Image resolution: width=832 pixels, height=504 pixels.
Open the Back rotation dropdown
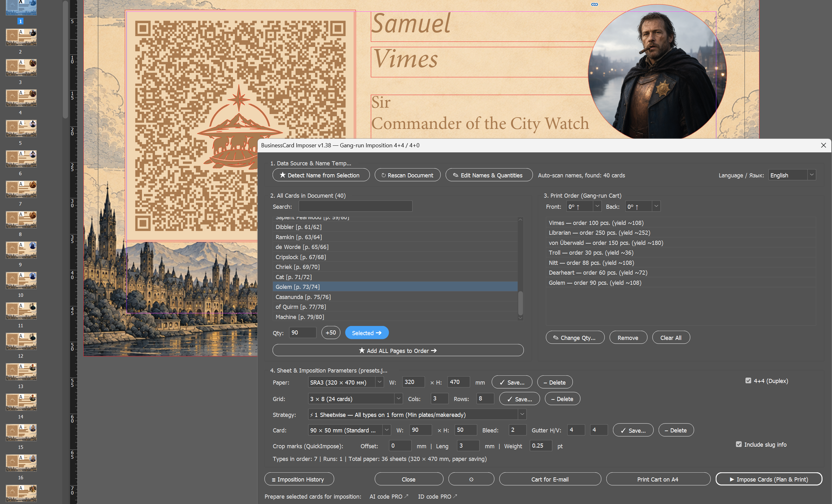642,207
